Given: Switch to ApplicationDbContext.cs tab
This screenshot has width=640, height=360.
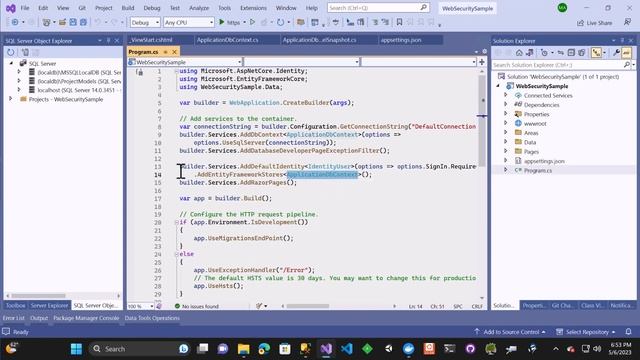Looking at the screenshot, I should pos(227,40).
